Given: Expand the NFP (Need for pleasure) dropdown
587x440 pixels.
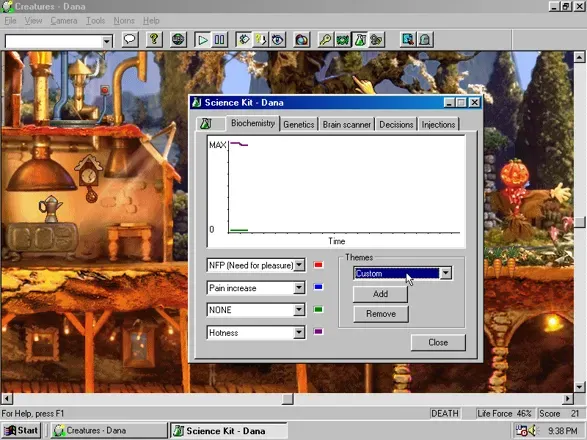Looking at the screenshot, I should coord(299,265).
